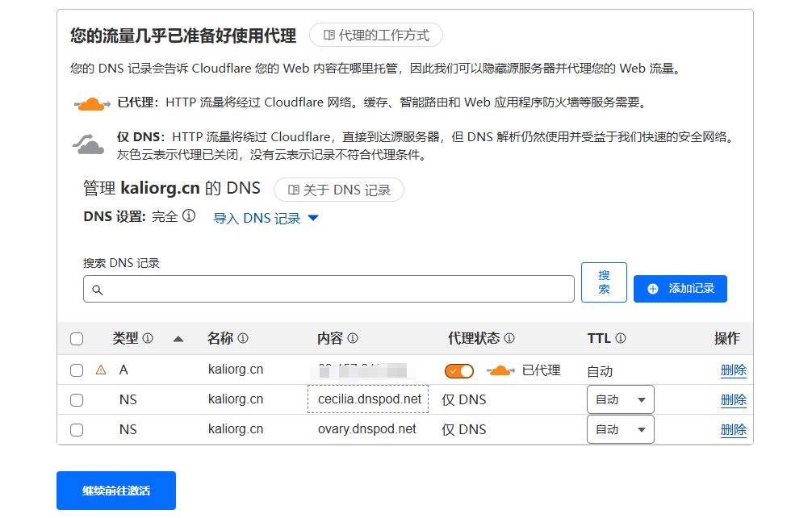Click the gray cloud icon beside 仅 DNS description
This screenshot has width=812, height=518.
pyautogui.click(x=88, y=144)
